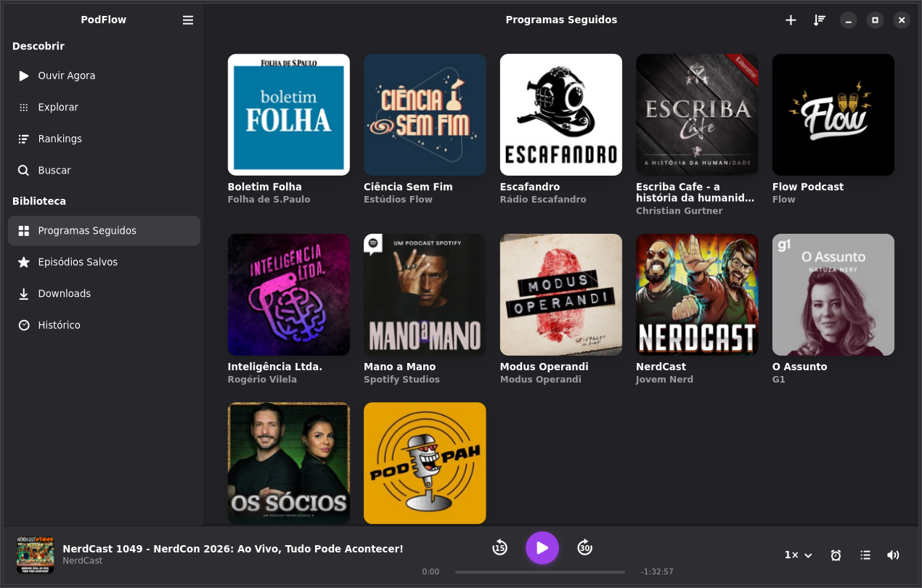This screenshot has width=922, height=588.
Task: Open Ciência Sem Fim cover art
Action: tap(425, 115)
